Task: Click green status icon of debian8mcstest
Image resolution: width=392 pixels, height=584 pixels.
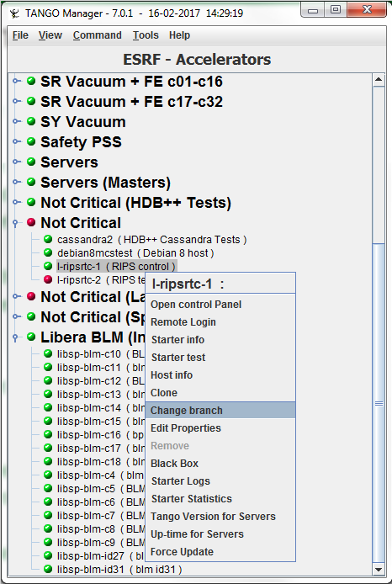Action: click(48, 252)
